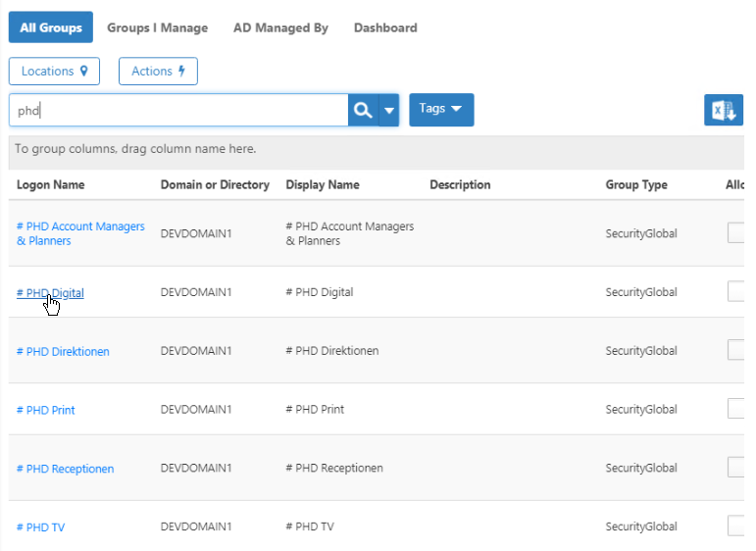Go to the Dashboard tab

(385, 27)
